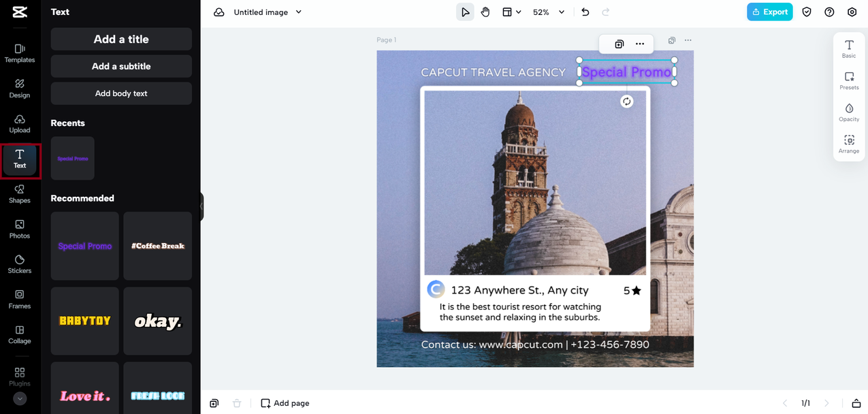868x414 pixels.
Task: Choose FRESH LOOK text style
Action: coord(158,388)
